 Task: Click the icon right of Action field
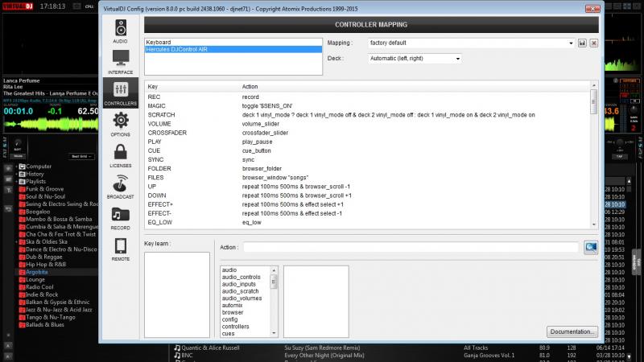(592, 247)
